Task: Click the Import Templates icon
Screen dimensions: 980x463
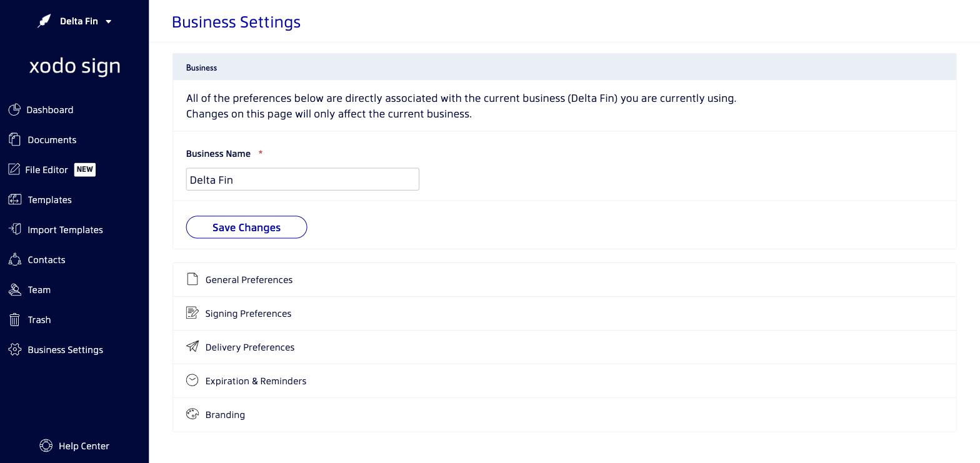Action: tap(15, 229)
